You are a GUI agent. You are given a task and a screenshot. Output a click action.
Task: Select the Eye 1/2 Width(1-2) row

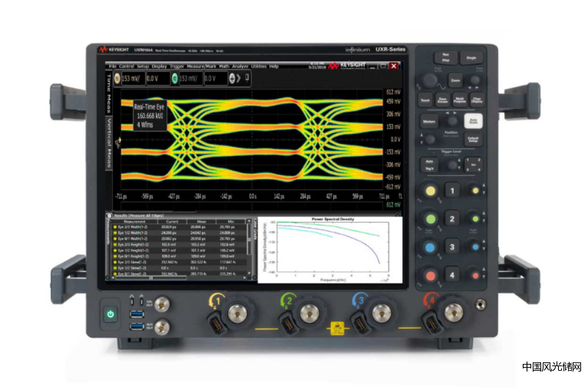click(180, 233)
